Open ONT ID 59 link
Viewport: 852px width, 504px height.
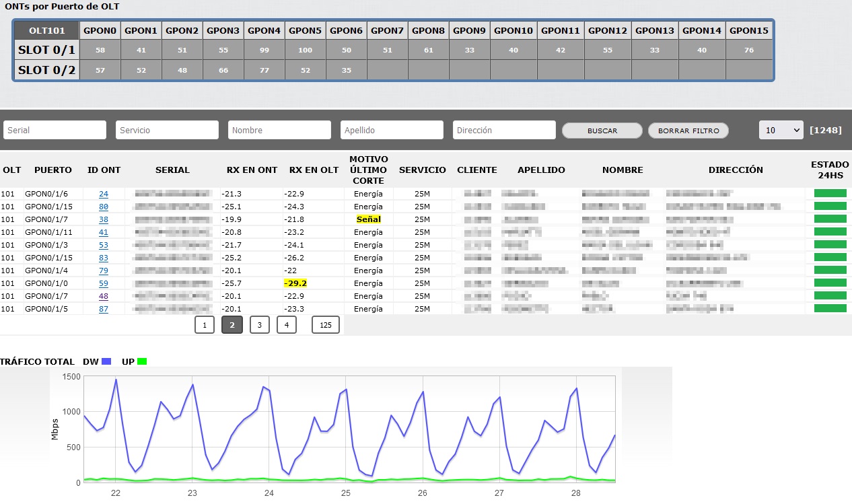(104, 283)
